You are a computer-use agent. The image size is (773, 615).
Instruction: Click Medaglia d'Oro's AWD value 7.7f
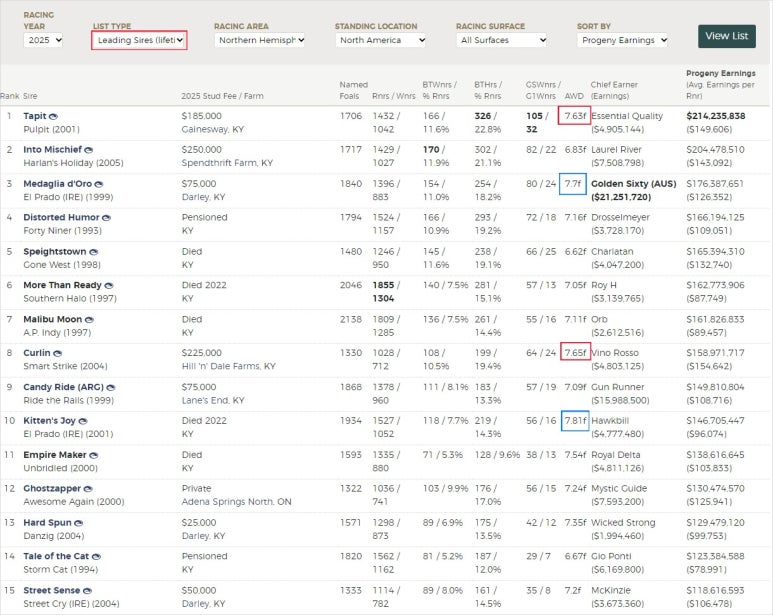[573, 183]
